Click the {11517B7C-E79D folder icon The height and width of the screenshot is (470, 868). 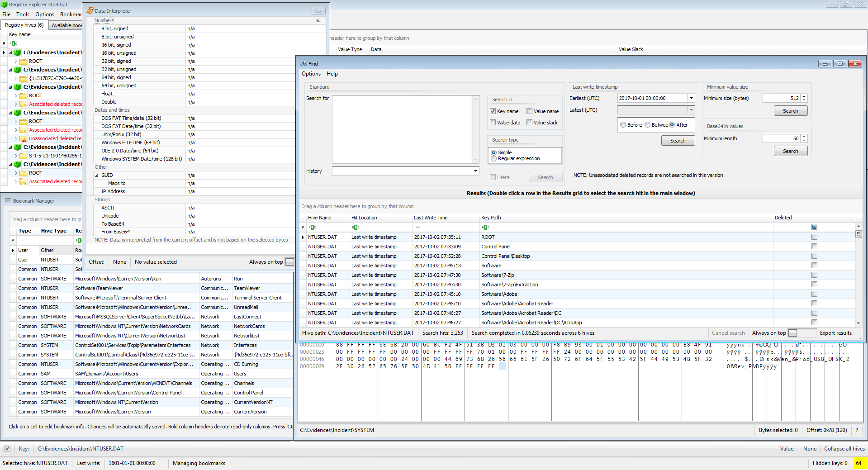point(23,78)
